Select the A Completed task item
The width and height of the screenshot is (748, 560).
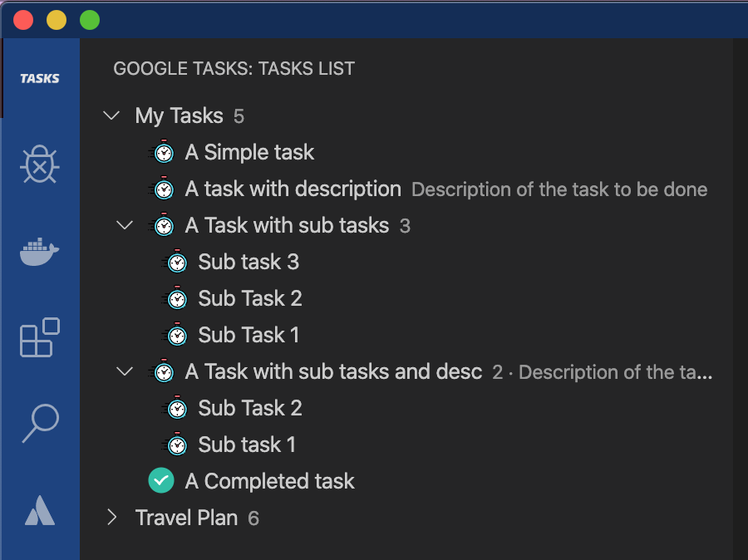(270, 480)
